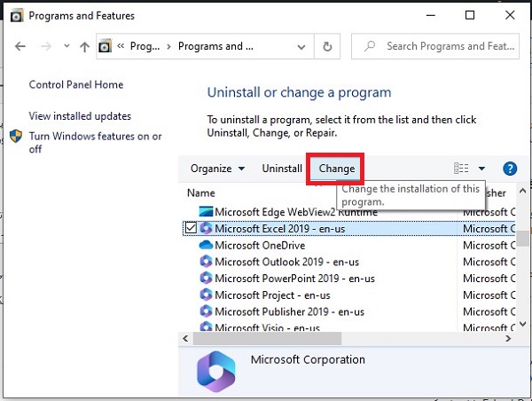Minimize the Programs and Features window
Screen dimensions: 532x401
(x=431, y=15)
